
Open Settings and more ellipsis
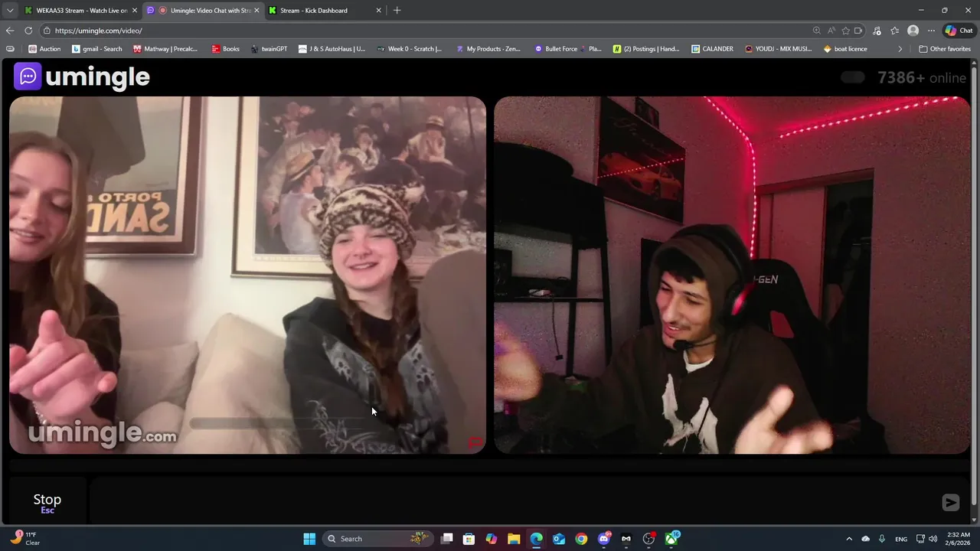[931, 31]
